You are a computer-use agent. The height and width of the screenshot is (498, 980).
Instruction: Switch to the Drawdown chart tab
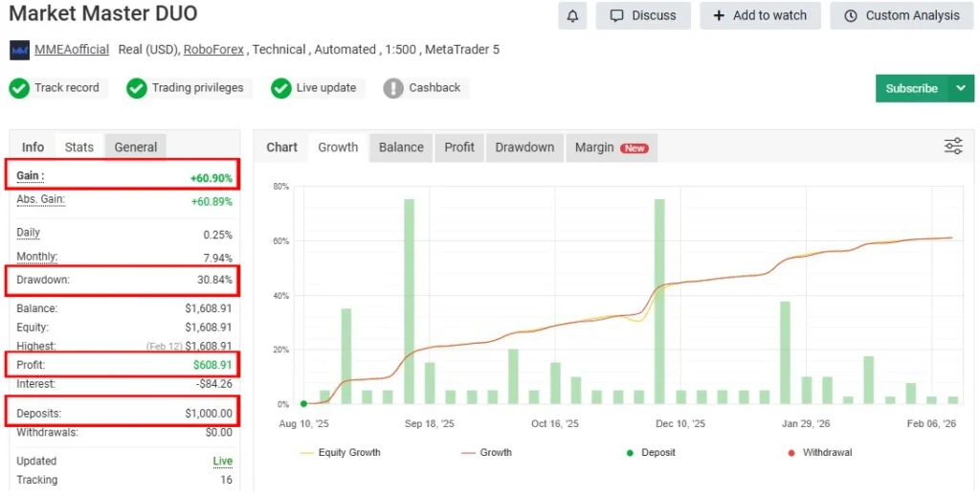click(525, 147)
